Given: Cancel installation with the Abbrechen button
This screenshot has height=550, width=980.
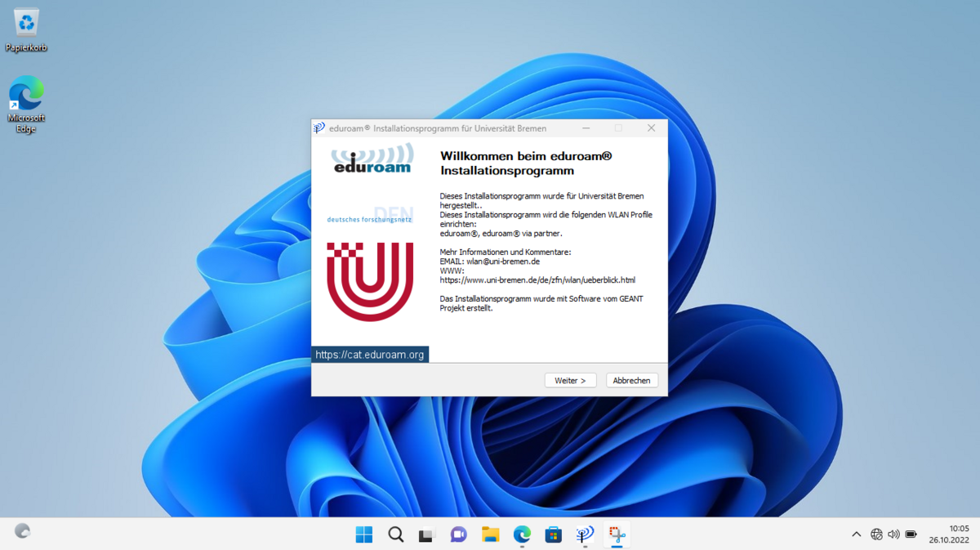Looking at the screenshot, I should 631,381.
